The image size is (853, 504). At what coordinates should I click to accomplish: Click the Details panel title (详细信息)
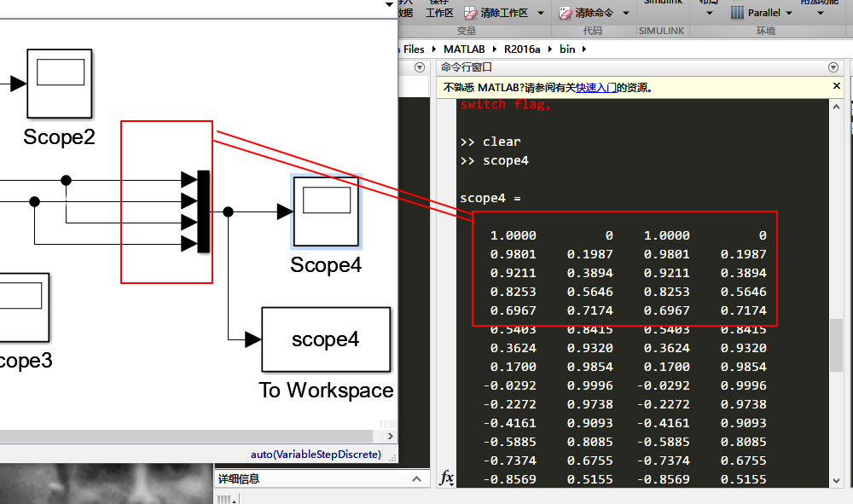click(239, 479)
